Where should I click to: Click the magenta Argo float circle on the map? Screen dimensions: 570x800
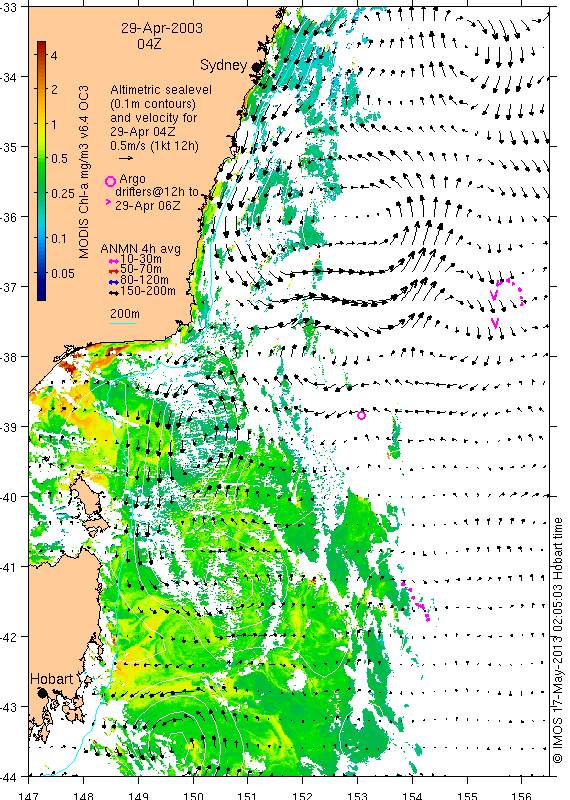tap(361, 415)
